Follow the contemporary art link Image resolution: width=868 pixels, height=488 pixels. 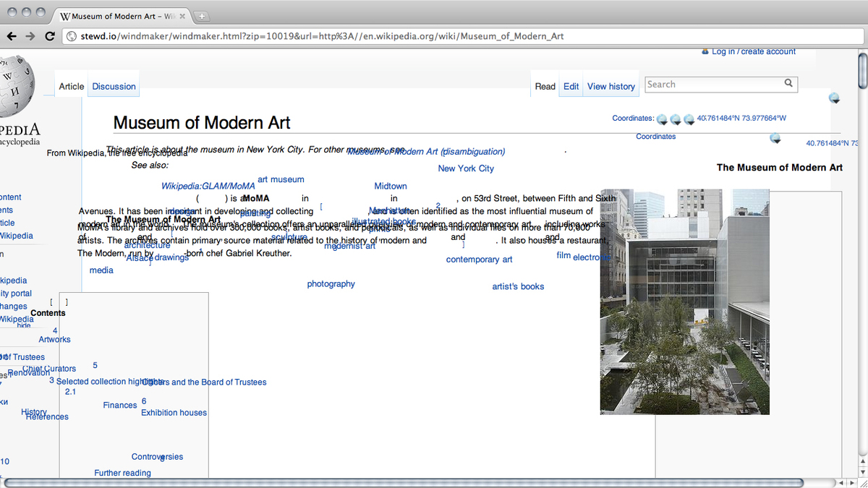click(479, 260)
